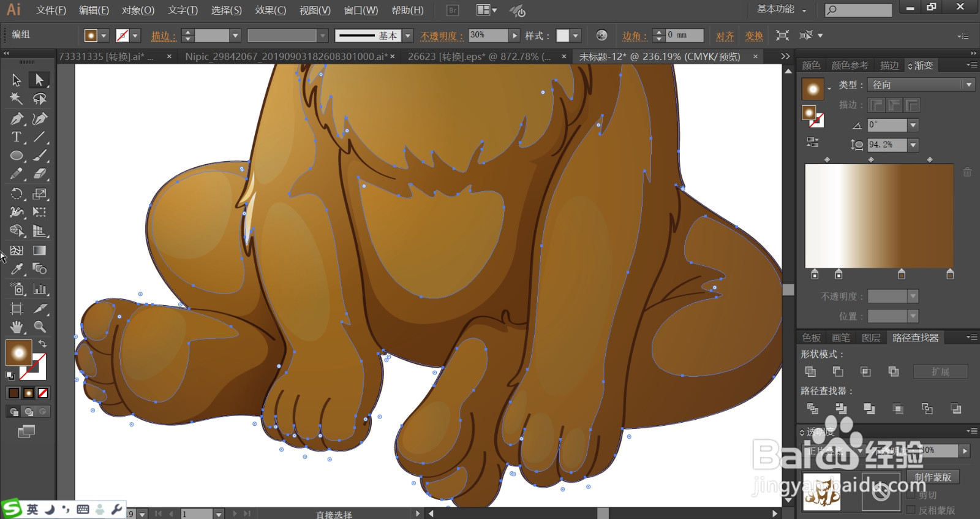Select the rightmost gradient color stop

(950, 275)
